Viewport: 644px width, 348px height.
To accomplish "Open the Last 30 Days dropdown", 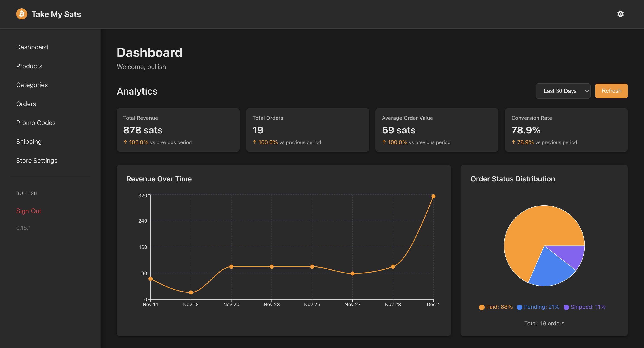I will coord(563,91).
